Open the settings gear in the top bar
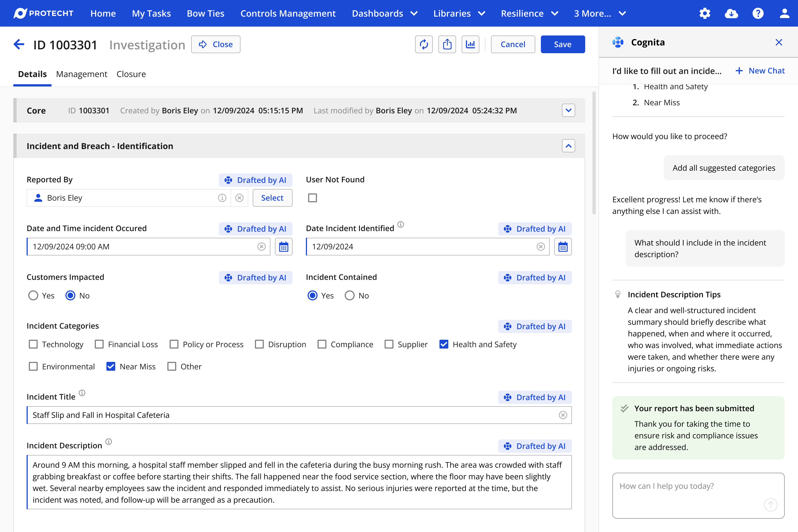 tap(705, 14)
